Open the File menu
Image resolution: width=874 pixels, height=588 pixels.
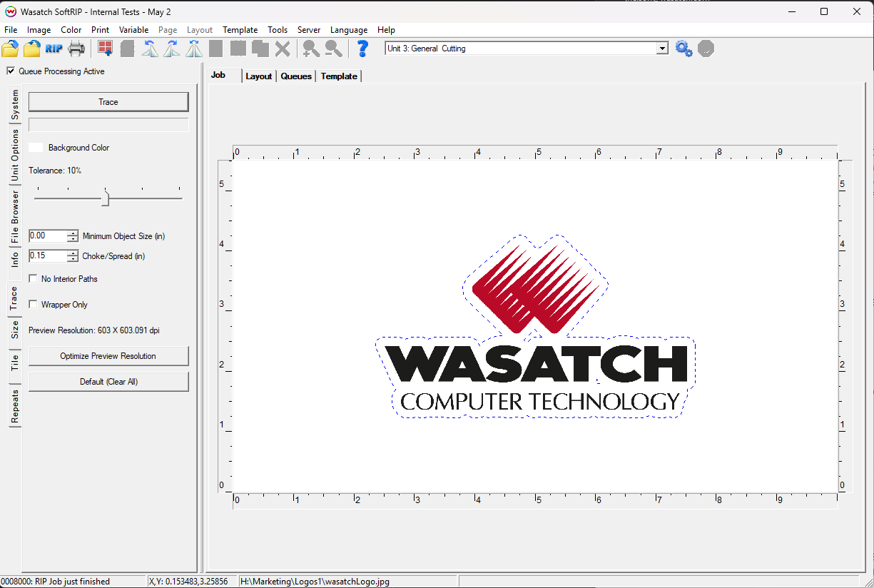(x=11, y=30)
